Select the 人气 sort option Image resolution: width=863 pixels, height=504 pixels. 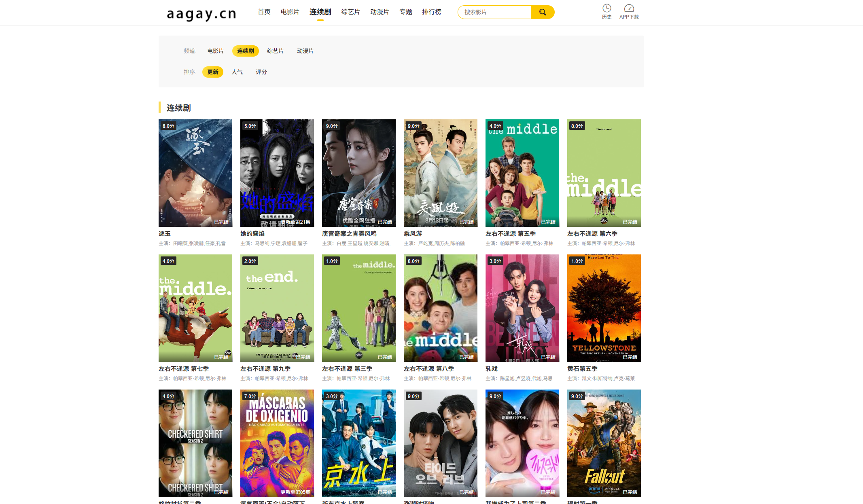coord(237,72)
